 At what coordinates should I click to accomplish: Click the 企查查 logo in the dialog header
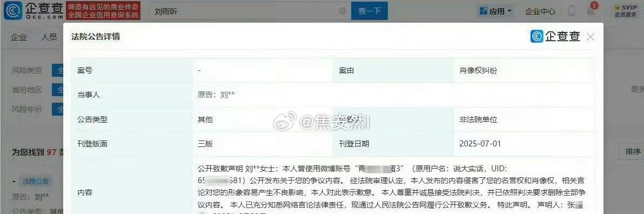(x=555, y=36)
